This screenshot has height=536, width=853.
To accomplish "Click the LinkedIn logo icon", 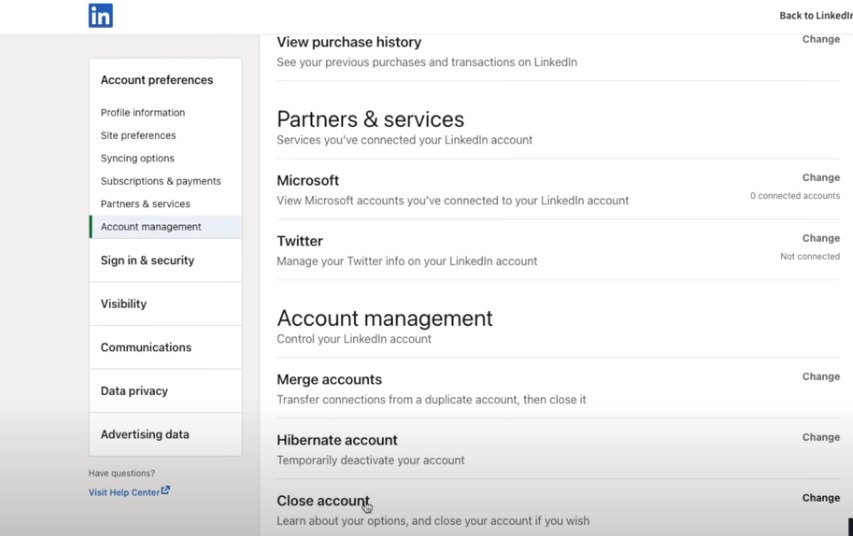I will (100, 15).
